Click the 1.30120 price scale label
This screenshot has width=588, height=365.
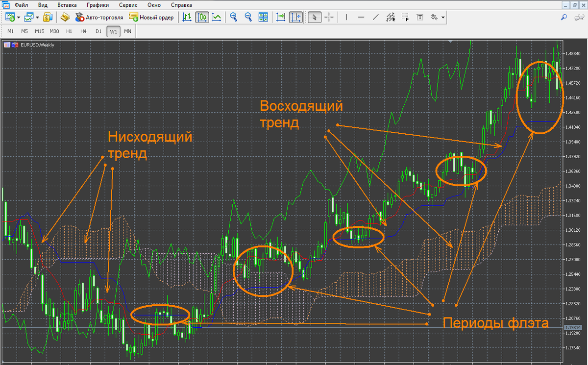tap(573, 230)
